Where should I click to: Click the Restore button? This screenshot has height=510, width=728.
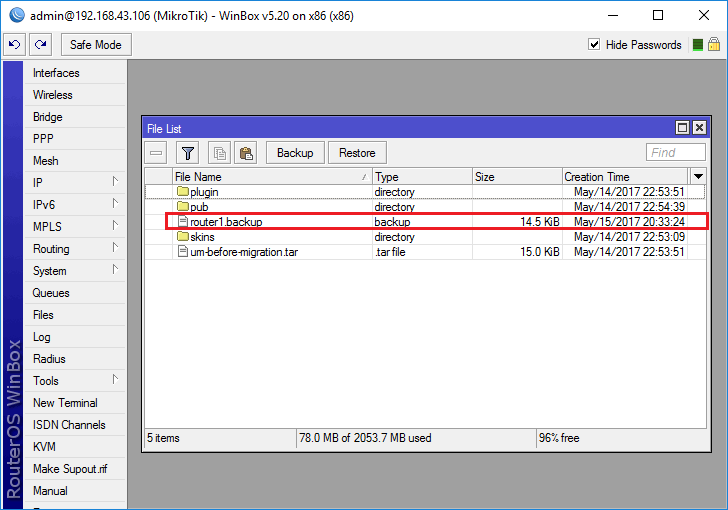click(x=357, y=153)
